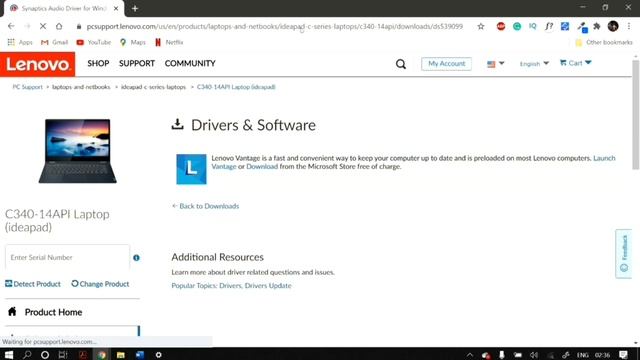
Task: Open C340-14API Laptop breadcrumb link
Action: (236, 87)
